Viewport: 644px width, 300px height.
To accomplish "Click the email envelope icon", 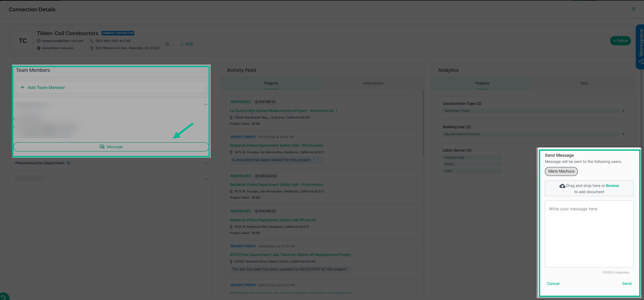I will 39,41.
